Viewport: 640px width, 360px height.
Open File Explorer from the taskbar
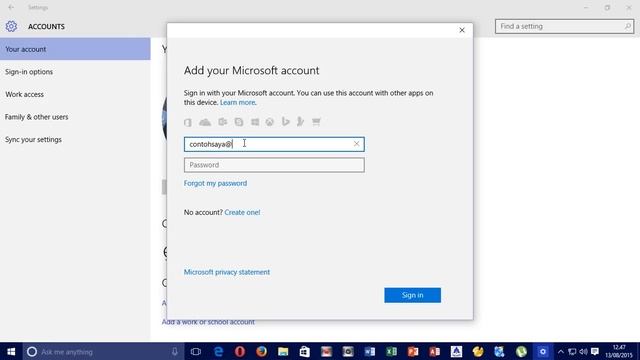pos(283,351)
